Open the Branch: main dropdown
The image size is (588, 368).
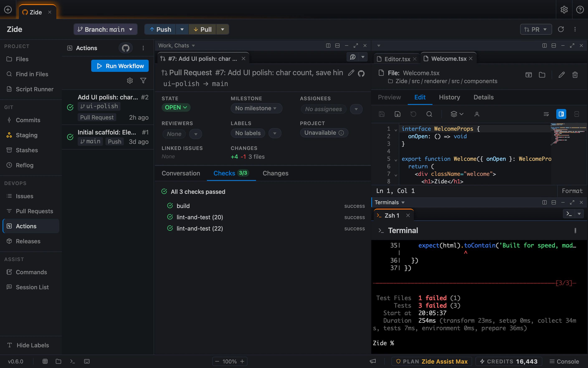(x=105, y=29)
